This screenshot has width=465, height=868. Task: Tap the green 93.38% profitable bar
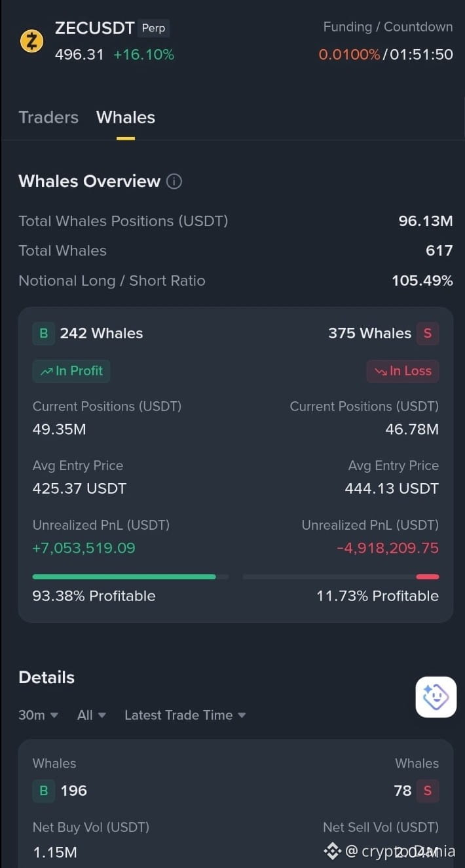124,577
